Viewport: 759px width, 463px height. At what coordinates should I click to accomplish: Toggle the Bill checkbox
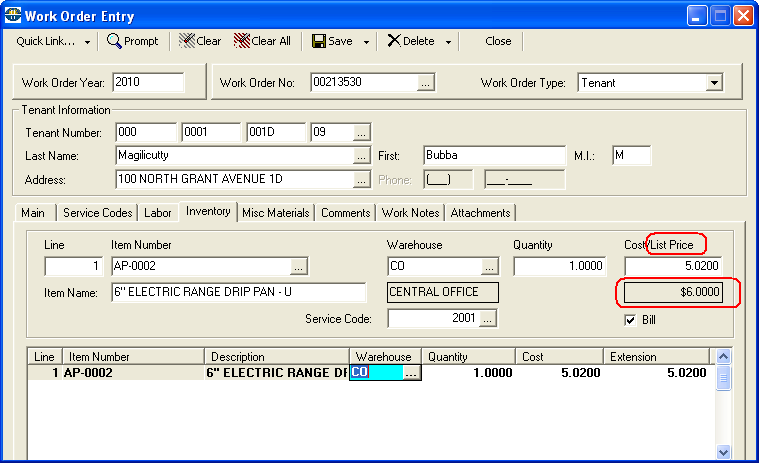tap(630, 320)
